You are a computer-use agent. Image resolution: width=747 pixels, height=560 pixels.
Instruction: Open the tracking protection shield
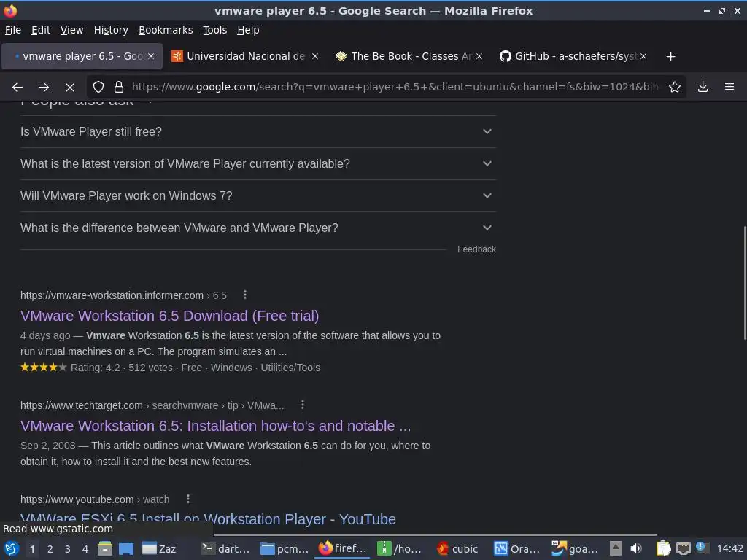(98, 87)
